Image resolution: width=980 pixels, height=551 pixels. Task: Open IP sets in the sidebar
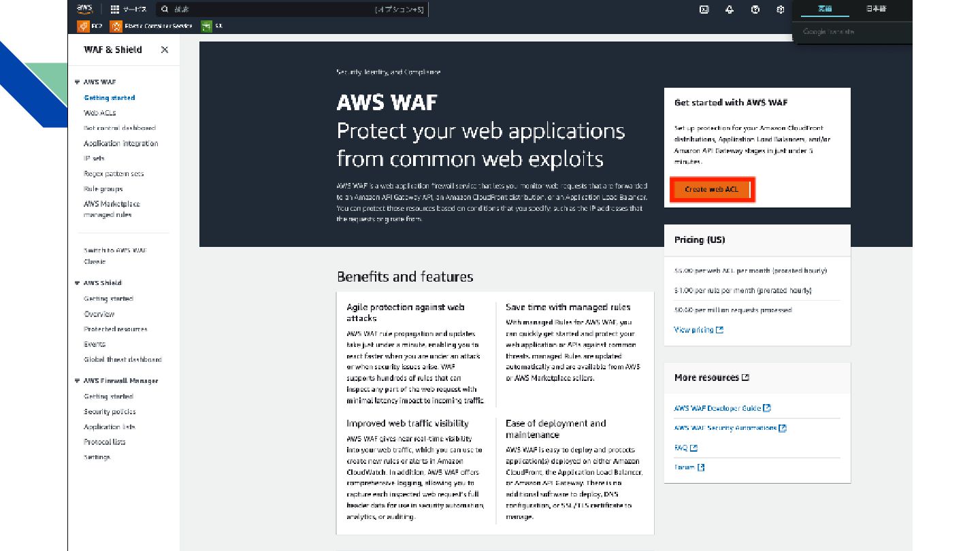[94, 158]
